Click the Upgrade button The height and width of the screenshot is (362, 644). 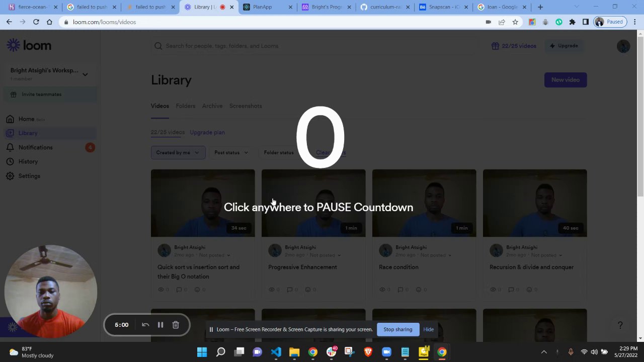(x=563, y=46)
